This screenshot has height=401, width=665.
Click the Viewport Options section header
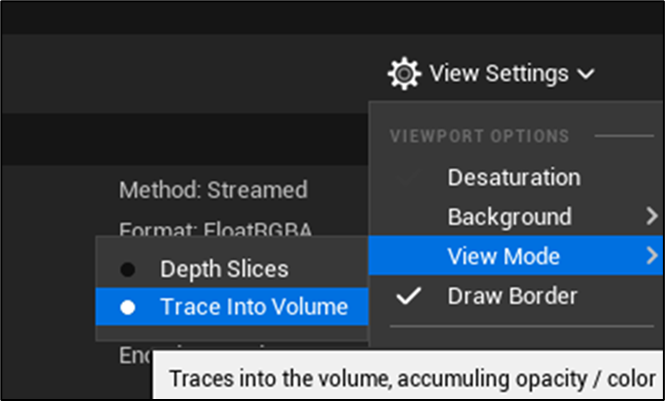tap(479, 136)
